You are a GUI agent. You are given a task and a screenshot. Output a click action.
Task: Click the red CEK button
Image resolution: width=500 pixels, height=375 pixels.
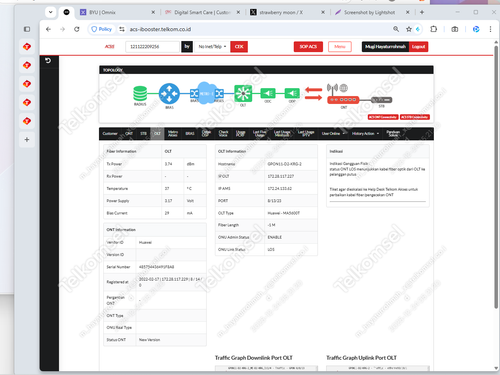tap(239, 47)
